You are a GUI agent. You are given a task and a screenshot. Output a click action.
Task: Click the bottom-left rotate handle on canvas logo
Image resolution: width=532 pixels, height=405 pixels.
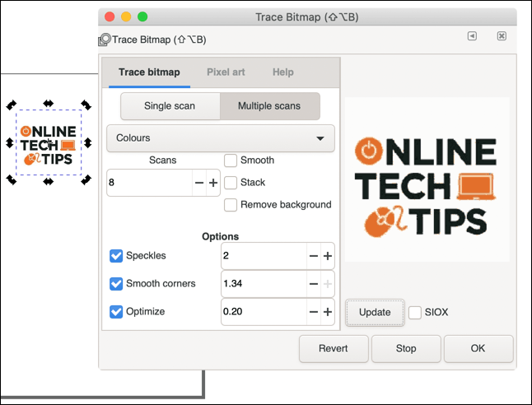(12, 179)
